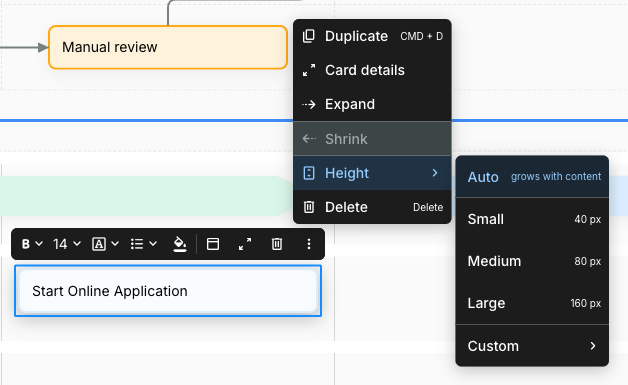
Task: Click the toolbar trash icon
Action: (x=277, y=244)
